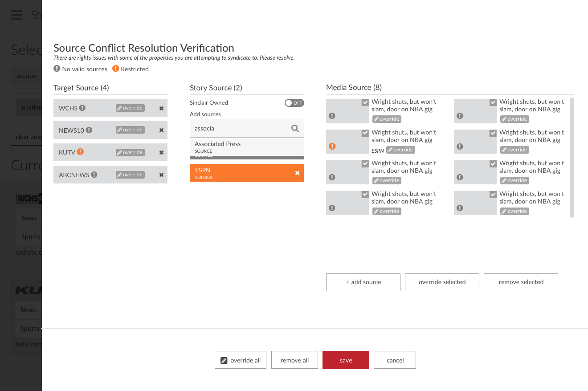The height and width of the screenshot is (391, 588).
Task: Override last media item in right column
Action: [514, 211]
